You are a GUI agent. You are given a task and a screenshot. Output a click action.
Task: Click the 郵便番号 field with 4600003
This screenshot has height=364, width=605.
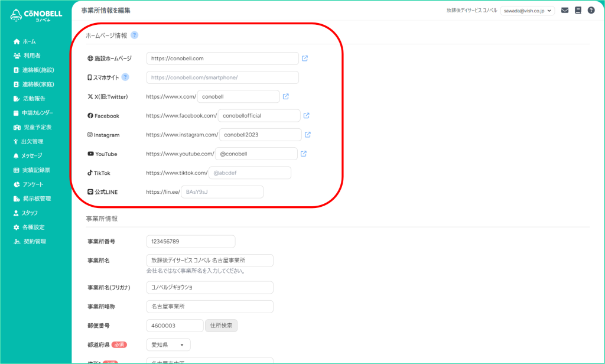[x=175, y=326]
